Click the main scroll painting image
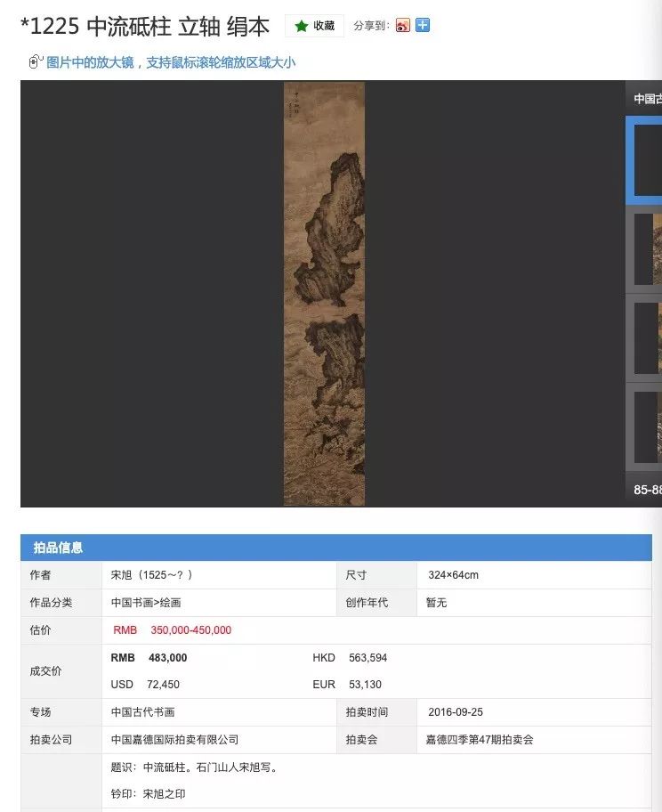 click(325, 294)
